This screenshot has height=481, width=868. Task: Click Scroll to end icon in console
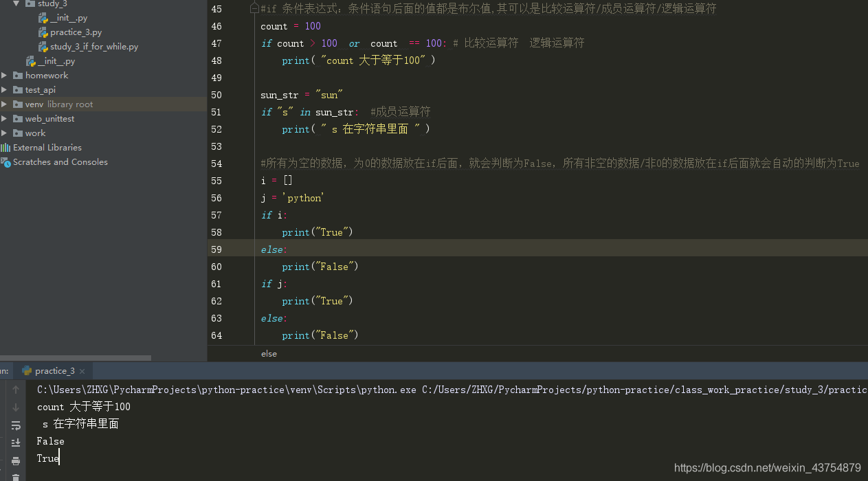coord(16,443)
